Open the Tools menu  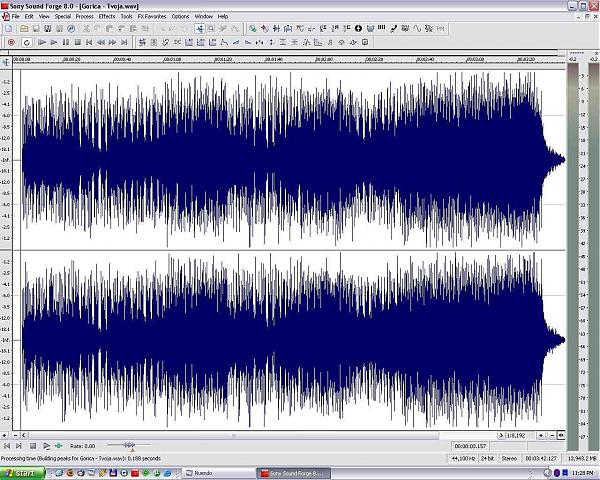point(127,17)
